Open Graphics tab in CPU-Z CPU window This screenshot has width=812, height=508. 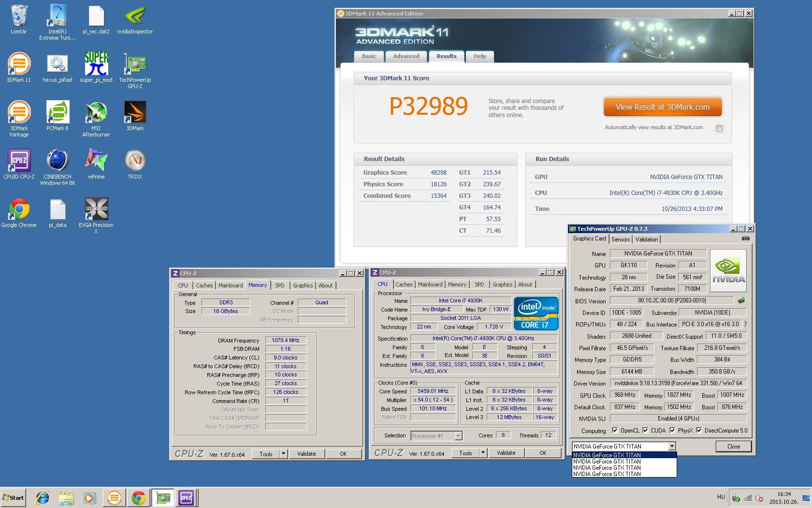tap(502, 284)
